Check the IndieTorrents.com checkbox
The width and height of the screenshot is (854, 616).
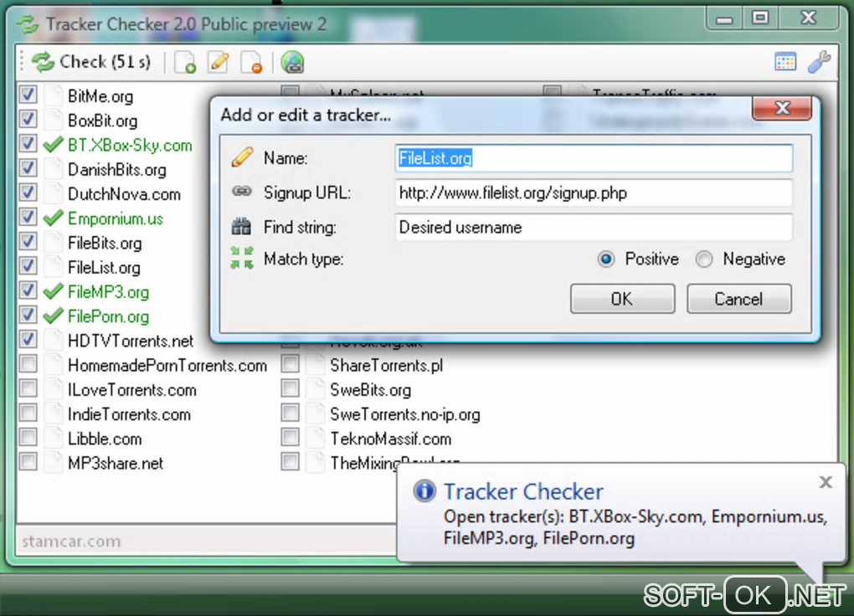pyautogui.click(x=28, y=413)
